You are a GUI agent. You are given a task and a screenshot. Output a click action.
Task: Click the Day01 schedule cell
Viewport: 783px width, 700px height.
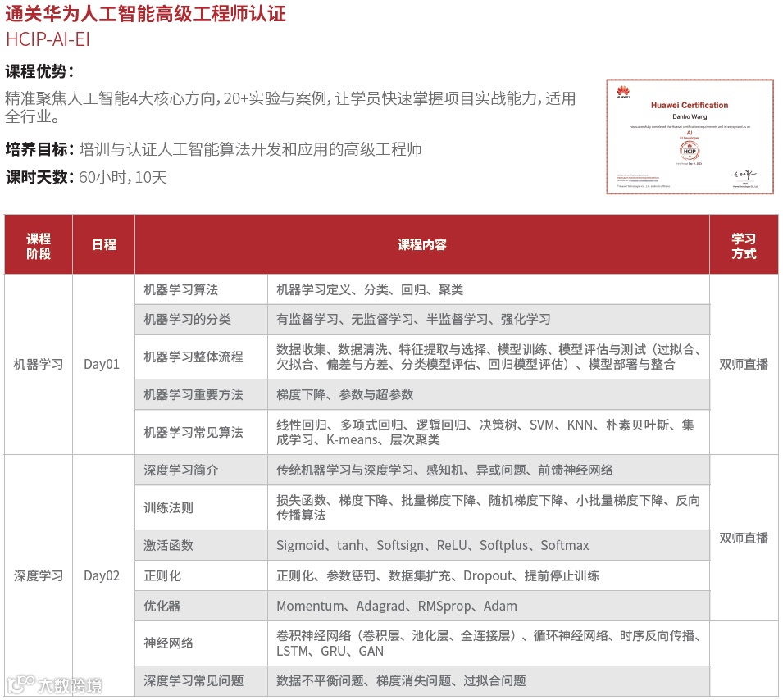coord(104,365)
